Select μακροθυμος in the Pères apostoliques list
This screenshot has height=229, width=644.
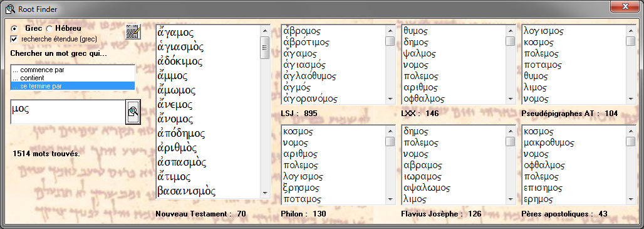pyautogui.click(x=549, y=143)
